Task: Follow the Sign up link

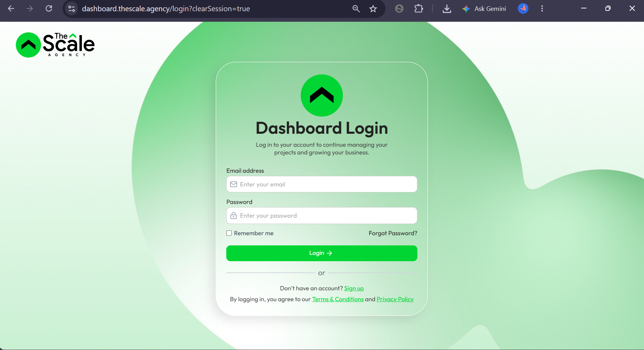Action: [x=354, y=288]
